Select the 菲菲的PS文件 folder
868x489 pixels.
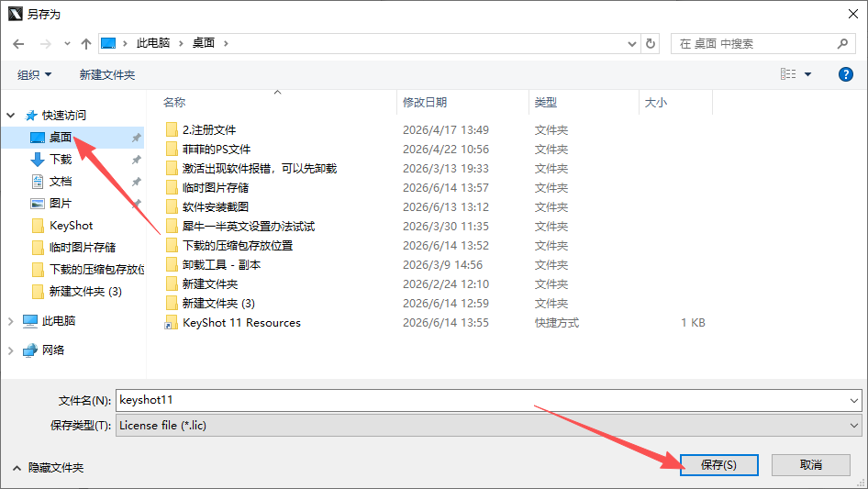(217, 150)
